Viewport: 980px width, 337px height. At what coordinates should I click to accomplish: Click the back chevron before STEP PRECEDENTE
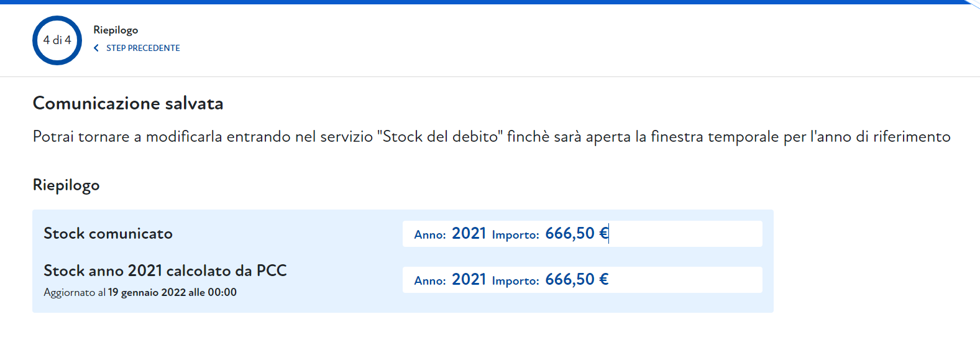click(96, 48)
